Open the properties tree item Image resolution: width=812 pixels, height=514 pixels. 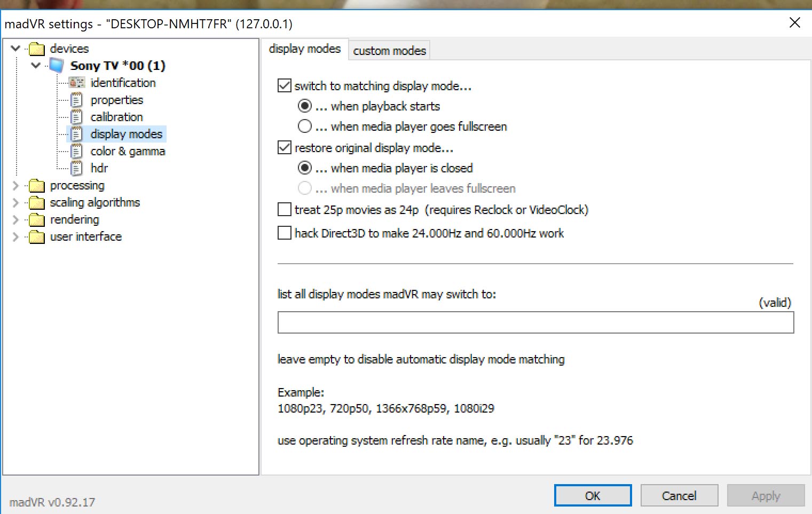click(x=117, y=100)
